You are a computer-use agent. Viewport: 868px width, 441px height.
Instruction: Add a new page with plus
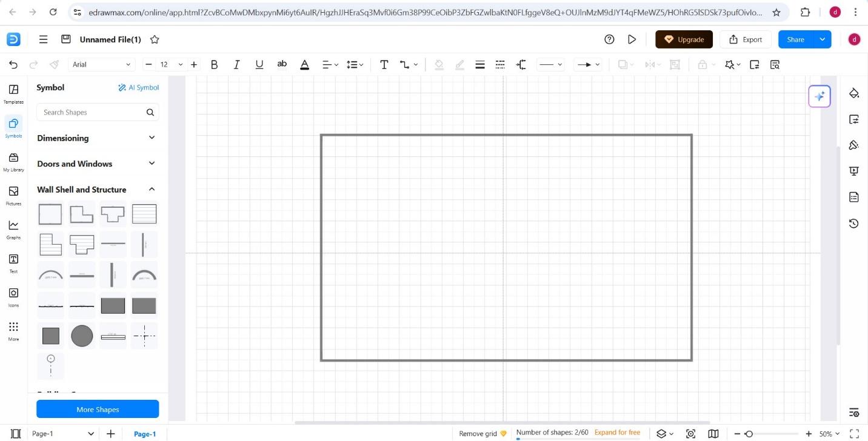click(111, 434)
